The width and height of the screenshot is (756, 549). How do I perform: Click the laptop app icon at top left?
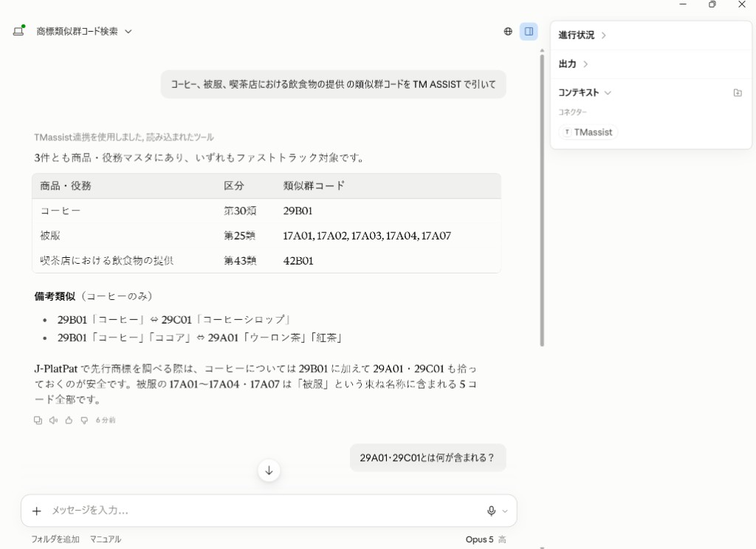point(18,31)
